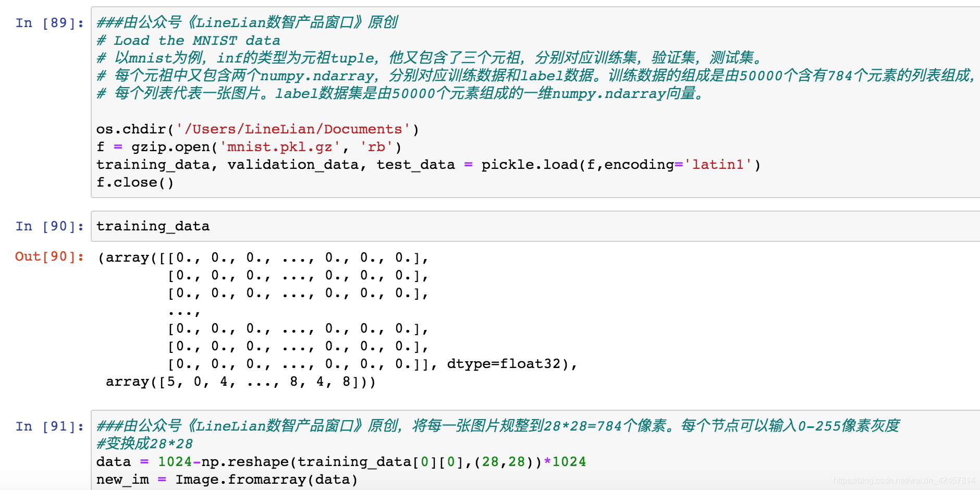Click the 'array([5, 0, 4, ..., 8, 4, 8]))' output
Image resolution: width=980 pixels, height=490 pixels.
tap(240, 382)
